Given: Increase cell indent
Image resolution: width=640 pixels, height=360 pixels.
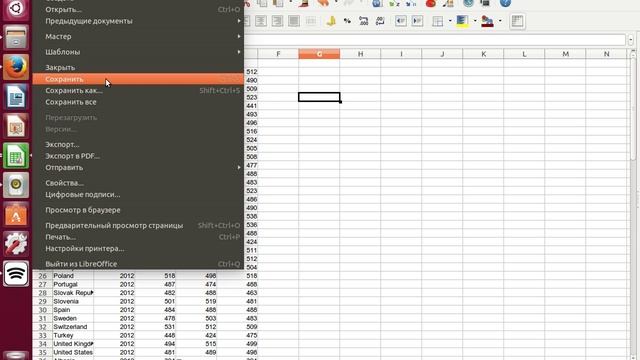Looking at the screenshot, I should 417,21.
